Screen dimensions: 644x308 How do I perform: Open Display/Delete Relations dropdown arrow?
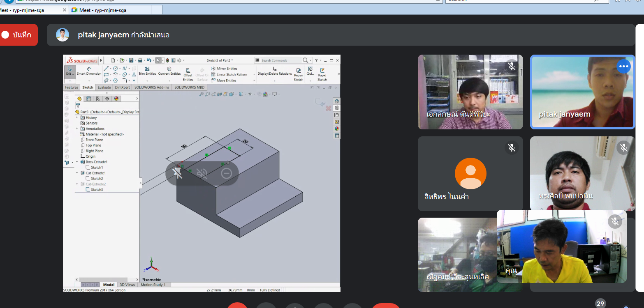[x=275, y=81]
